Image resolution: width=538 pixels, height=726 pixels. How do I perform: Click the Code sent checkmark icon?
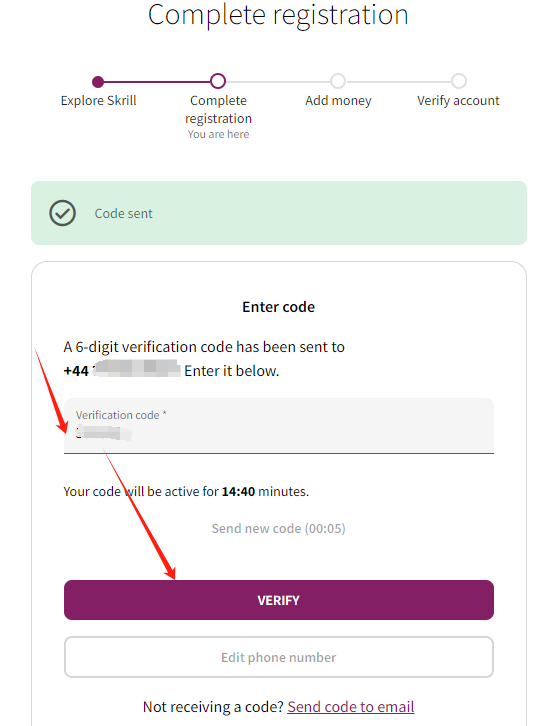pyautogui.click(x=63, y=213)
